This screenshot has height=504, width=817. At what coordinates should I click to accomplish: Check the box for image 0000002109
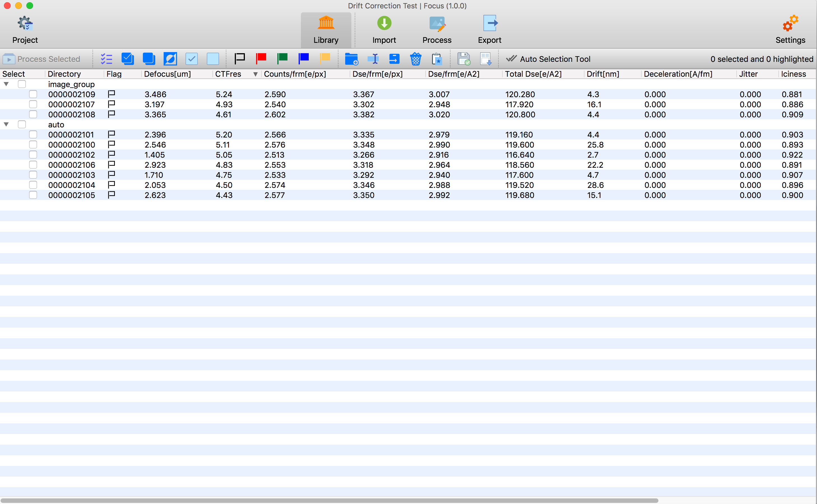pos(33,94)
